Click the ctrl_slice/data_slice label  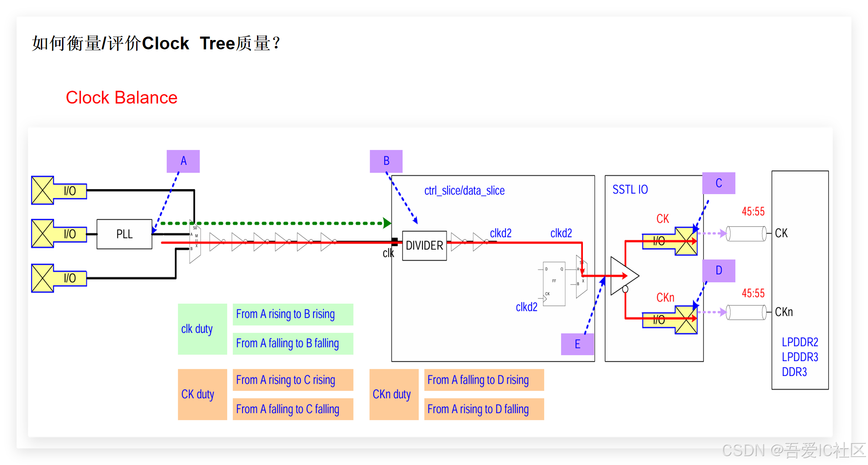click(464, 190)
